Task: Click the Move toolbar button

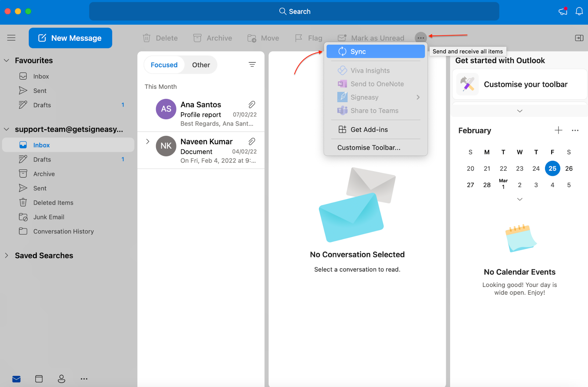Action: point(263,38)
